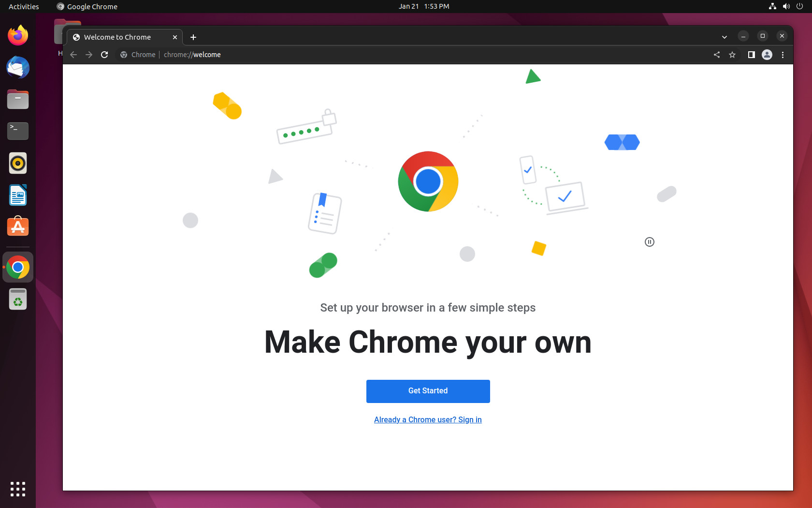Click the Get Started button
The image size is (812, 508).
pos(428,391)
